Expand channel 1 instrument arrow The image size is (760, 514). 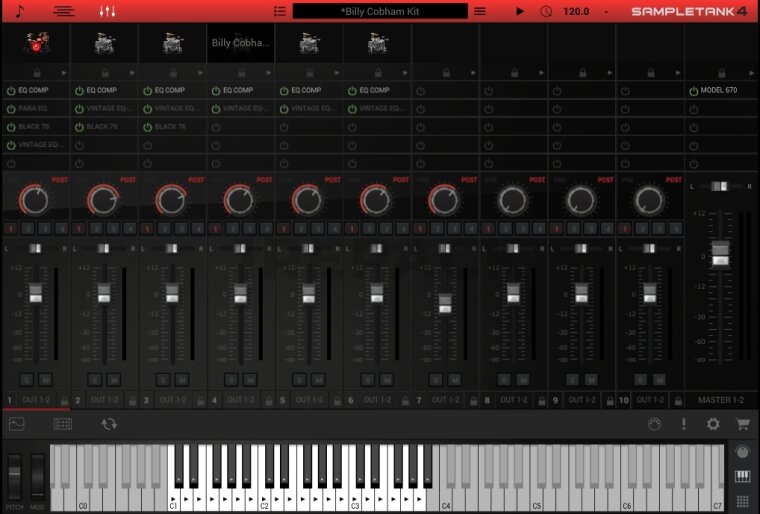64,73
